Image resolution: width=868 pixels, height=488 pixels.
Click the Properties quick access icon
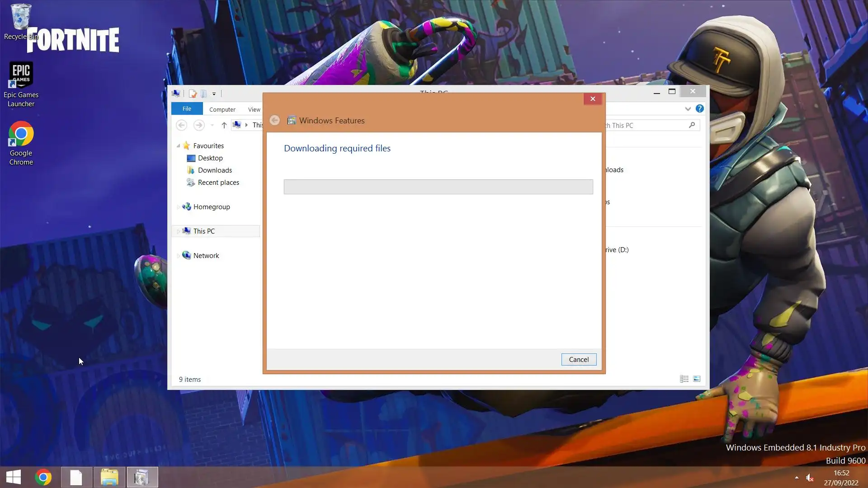point(193,94)
